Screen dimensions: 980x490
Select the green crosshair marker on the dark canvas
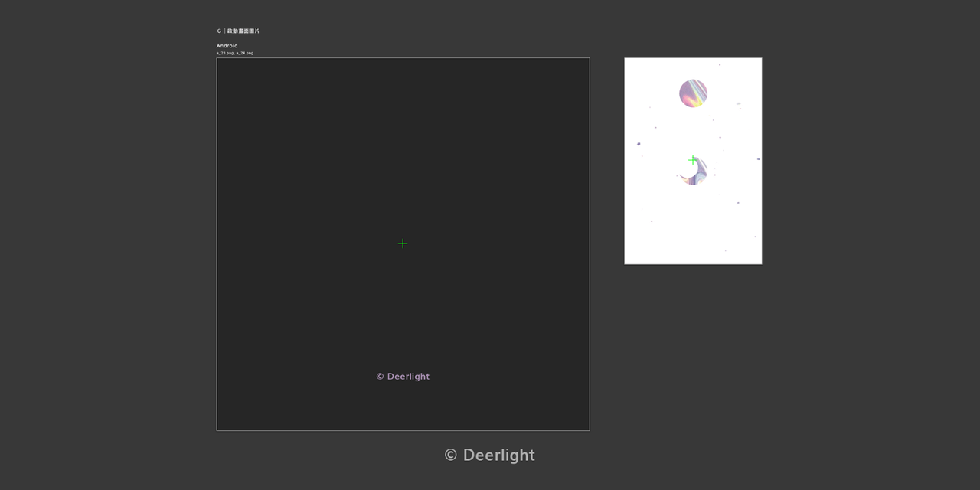pos(403,243)
